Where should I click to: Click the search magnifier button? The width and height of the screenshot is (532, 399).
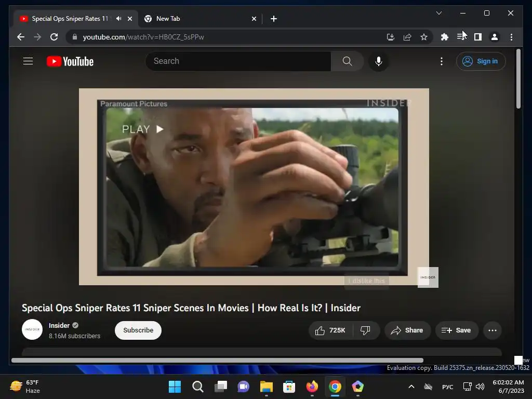(x=347, y=61)
